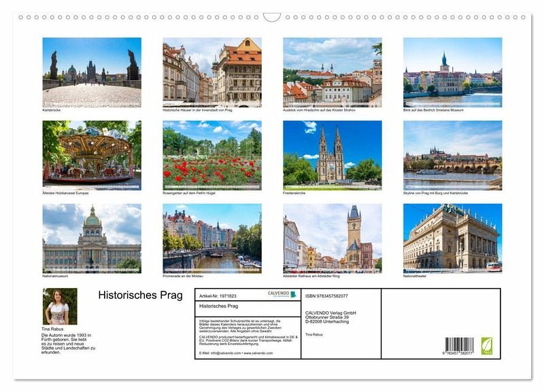Click the Karlsbrücke photo thumbnail
Image resolution: width=544 pixels, height=392 pixels.
[92, 73]
